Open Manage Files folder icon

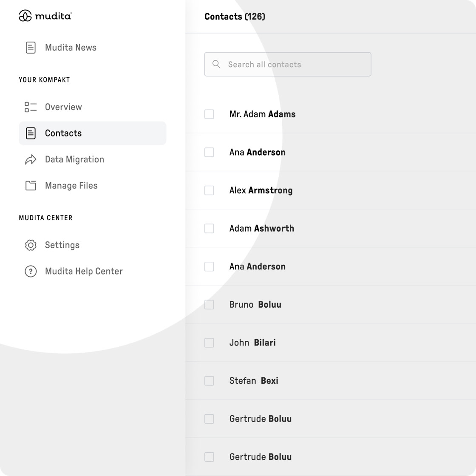pos(31,185)
